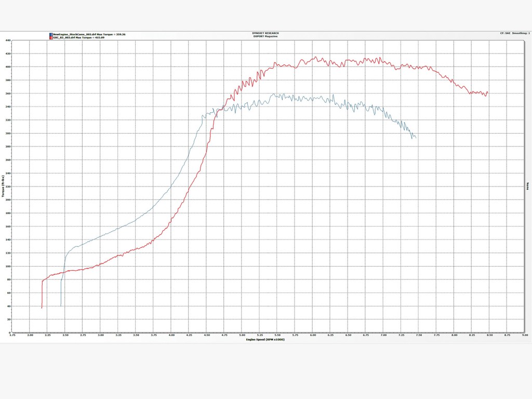532x399 pixels.
Task: Select the red legend color square
Action: tap(51, 37)
